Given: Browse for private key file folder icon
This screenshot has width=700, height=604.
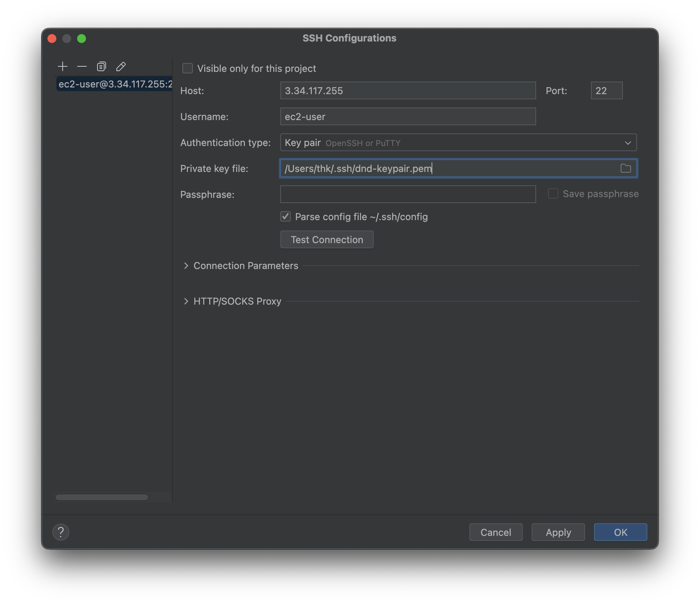Looking at the screenshot, I should (x=625, y=169).
